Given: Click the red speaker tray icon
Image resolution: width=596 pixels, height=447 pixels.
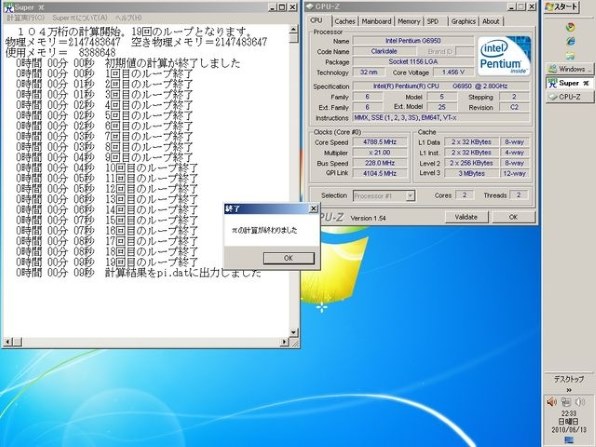Looking at the screenshot, I should click(x=552, y=402).
